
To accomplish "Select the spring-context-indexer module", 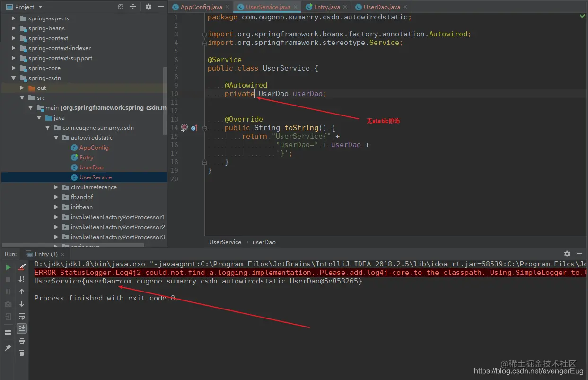I will click(x=60, y=48).
